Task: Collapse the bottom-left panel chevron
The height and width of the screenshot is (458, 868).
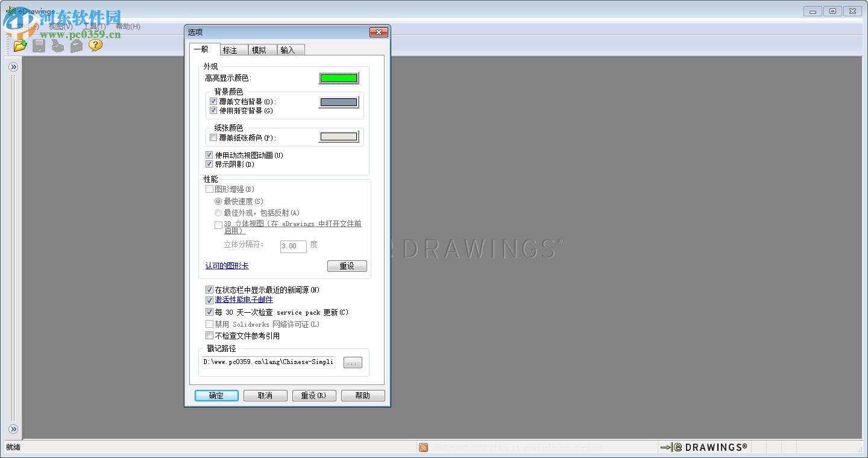Action: pos(13,430)
